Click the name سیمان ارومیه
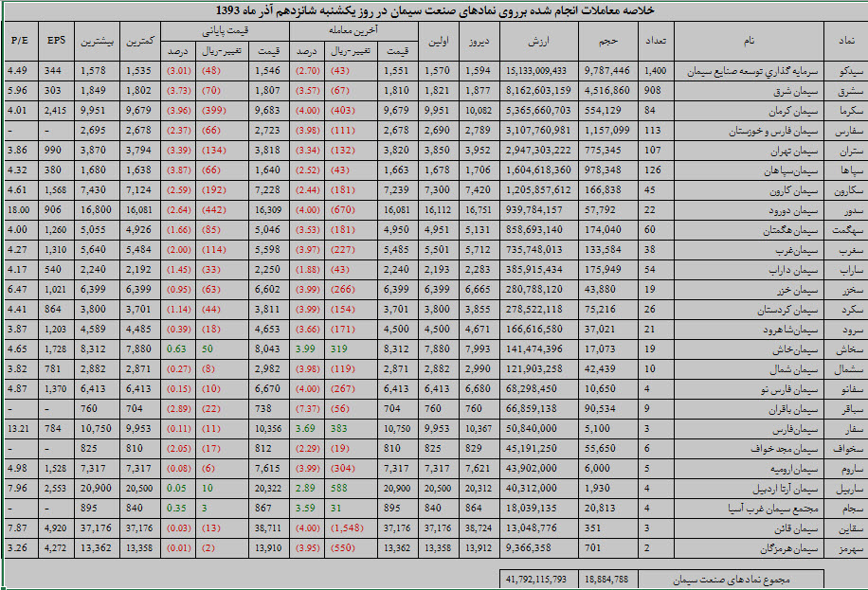Screen dimensions: 868x590 click(x=793, y=470)
